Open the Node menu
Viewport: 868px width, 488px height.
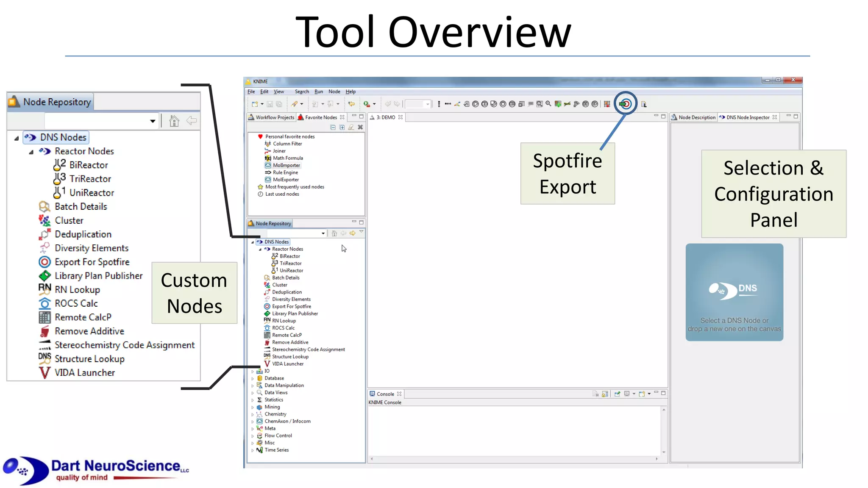click(334, 91)
